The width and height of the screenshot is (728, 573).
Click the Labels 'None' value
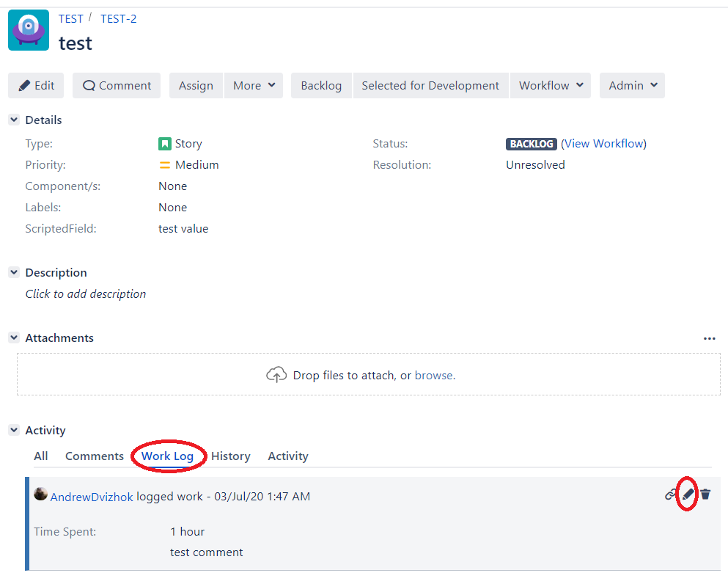point(173,208)
